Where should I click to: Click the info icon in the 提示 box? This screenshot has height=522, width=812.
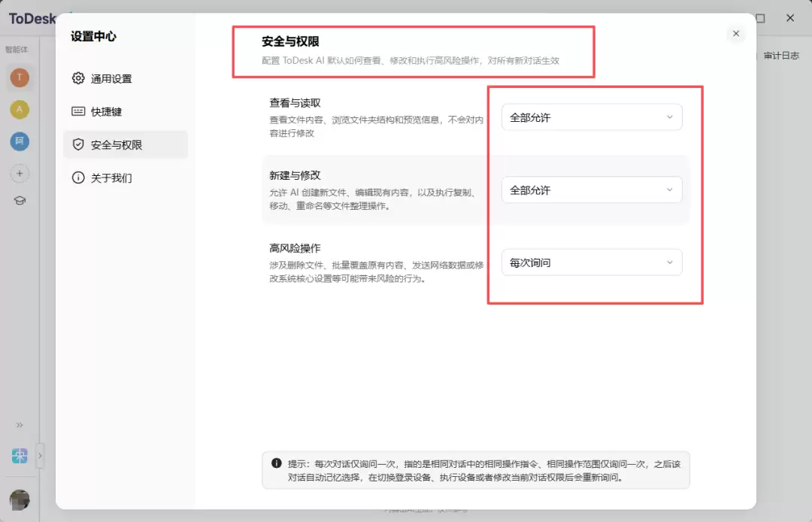coord(277,463)
